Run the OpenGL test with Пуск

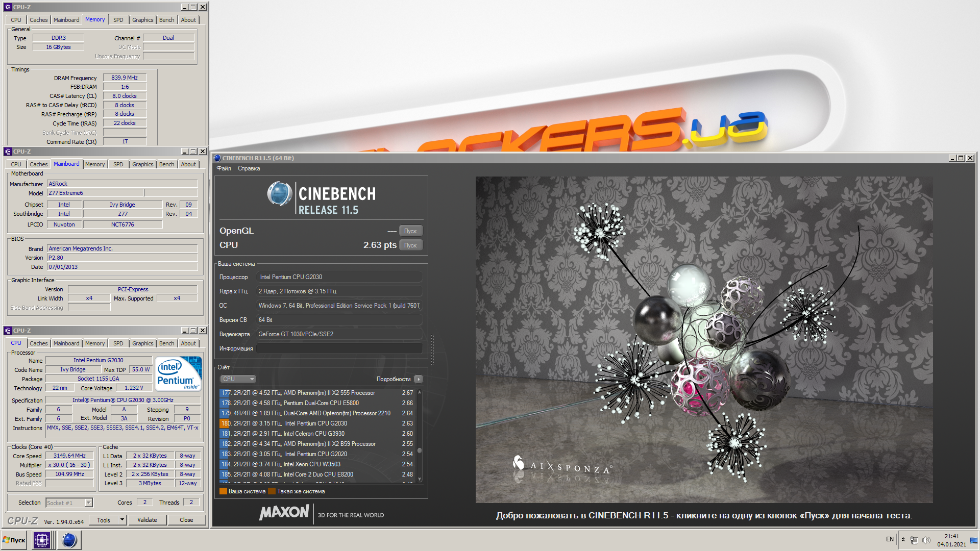(410, 231)
